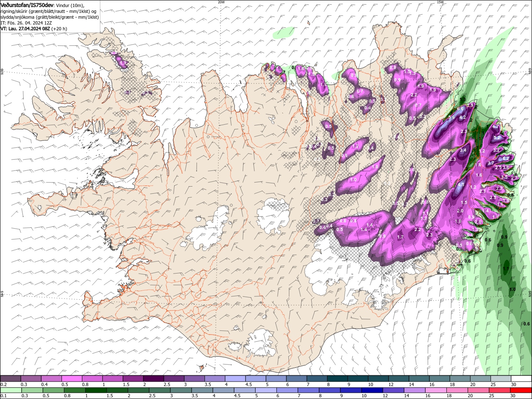532x399 pixels.
Task: Click the rigning/skúrir legend description line
Action: (x=49, y=11)
